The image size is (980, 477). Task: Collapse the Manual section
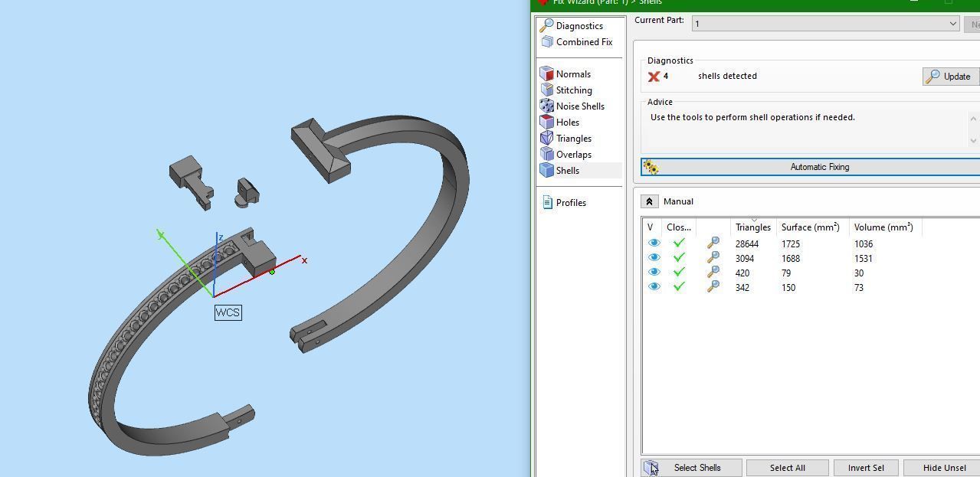tap(649, 201)
